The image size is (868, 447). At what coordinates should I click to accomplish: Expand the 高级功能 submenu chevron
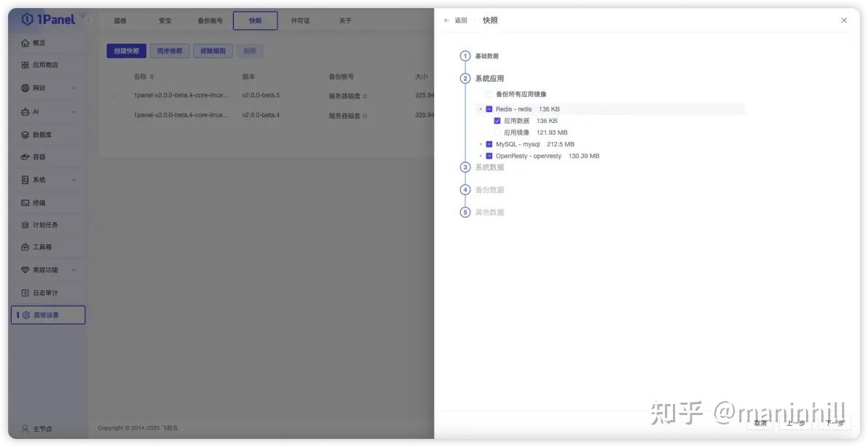tap(74, 270)
